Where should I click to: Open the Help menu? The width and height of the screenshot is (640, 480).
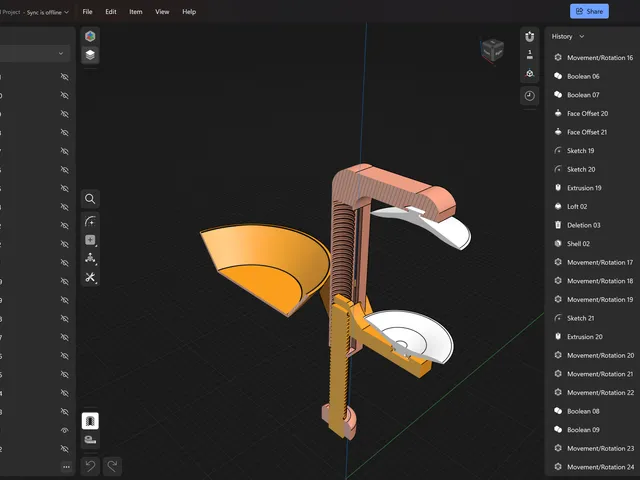tap(189, 12)
